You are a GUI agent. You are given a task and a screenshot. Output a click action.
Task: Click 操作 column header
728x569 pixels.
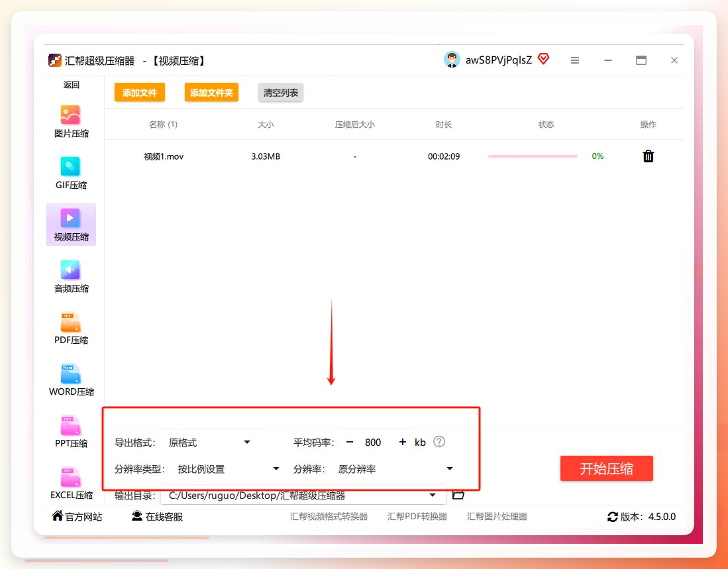click(648, 125)
